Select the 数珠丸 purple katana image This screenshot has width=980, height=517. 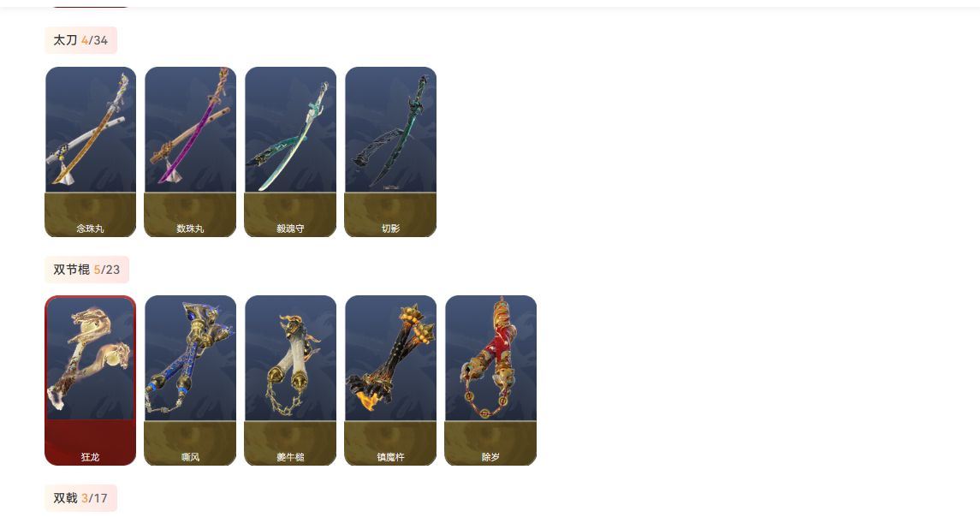point(191,129)
